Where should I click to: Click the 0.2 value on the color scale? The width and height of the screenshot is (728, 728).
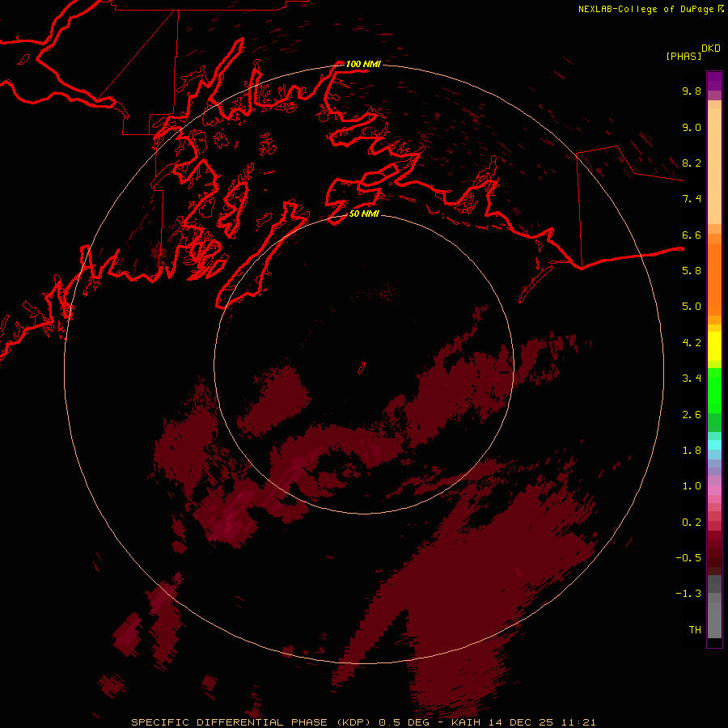pyautogui.click(x=692, y=523)
